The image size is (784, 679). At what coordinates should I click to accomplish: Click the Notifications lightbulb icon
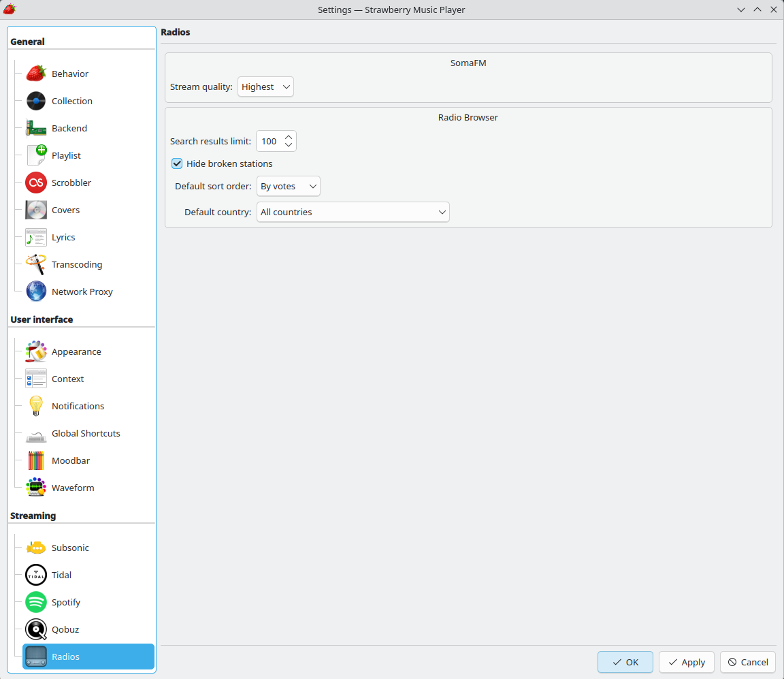coord(36,407)
